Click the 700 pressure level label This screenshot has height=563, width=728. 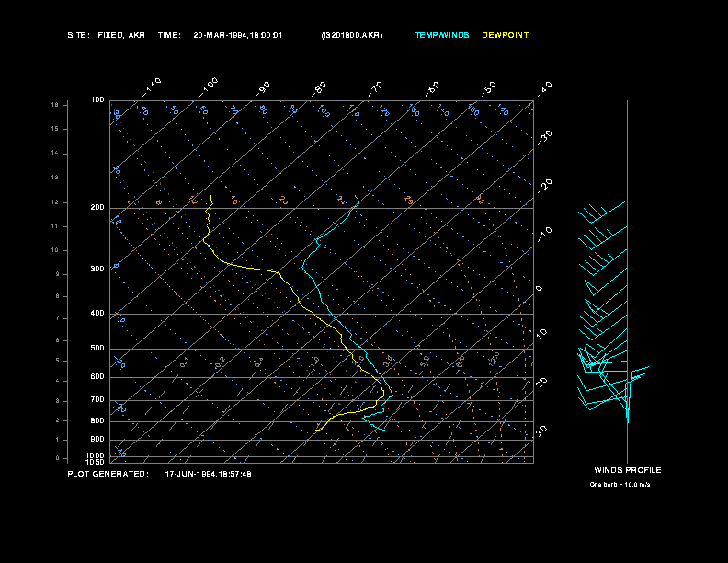[x=97, y=400]
